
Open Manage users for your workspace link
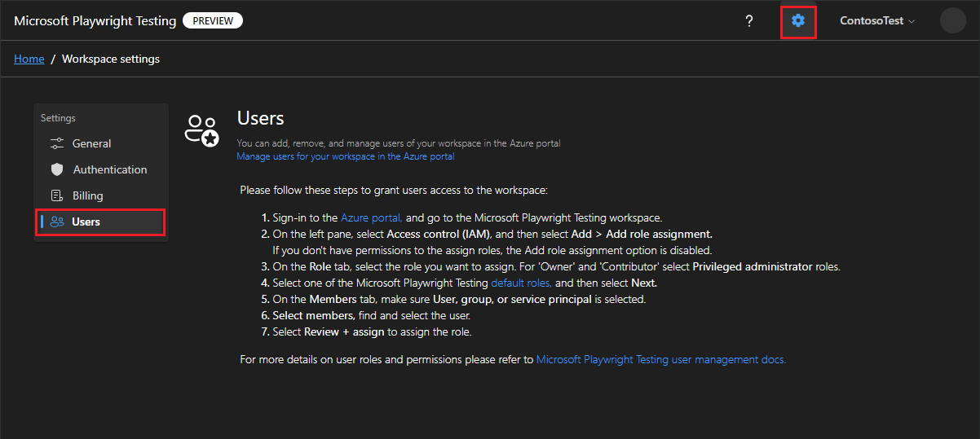tap(346, 156)
